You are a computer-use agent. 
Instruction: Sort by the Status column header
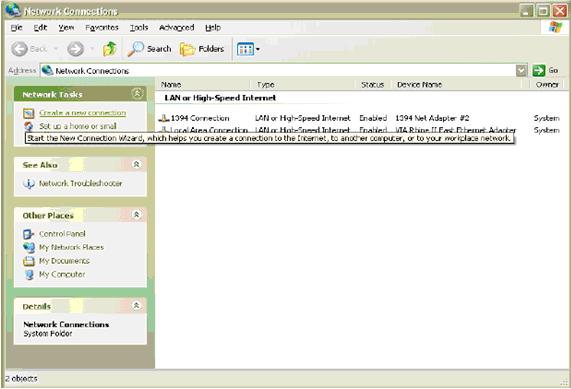(373, 85)
